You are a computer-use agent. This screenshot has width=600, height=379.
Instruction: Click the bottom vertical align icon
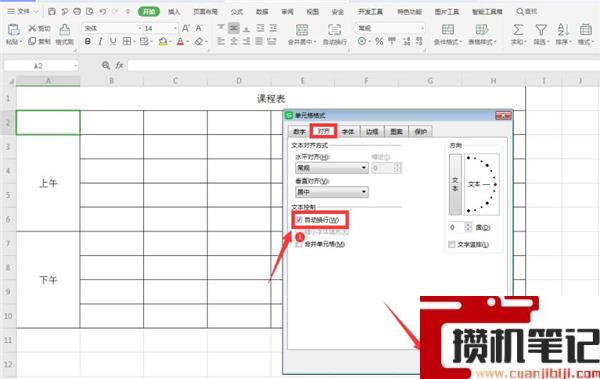coord(246,28)
